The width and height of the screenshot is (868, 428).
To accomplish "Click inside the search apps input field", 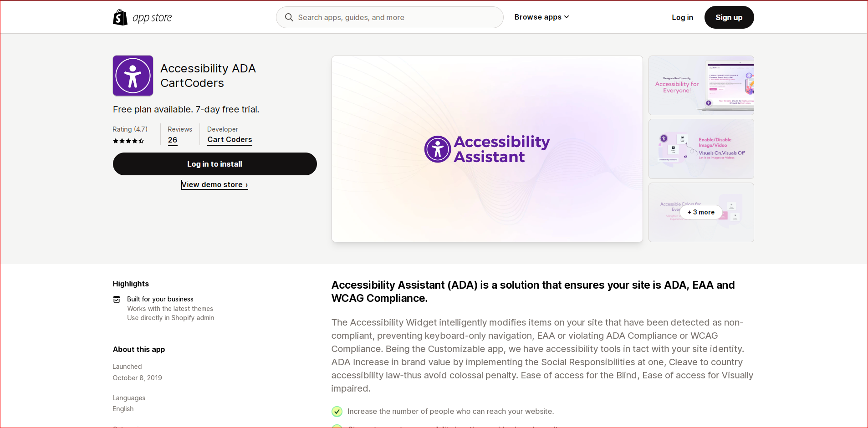I will [x=389, y=17].
